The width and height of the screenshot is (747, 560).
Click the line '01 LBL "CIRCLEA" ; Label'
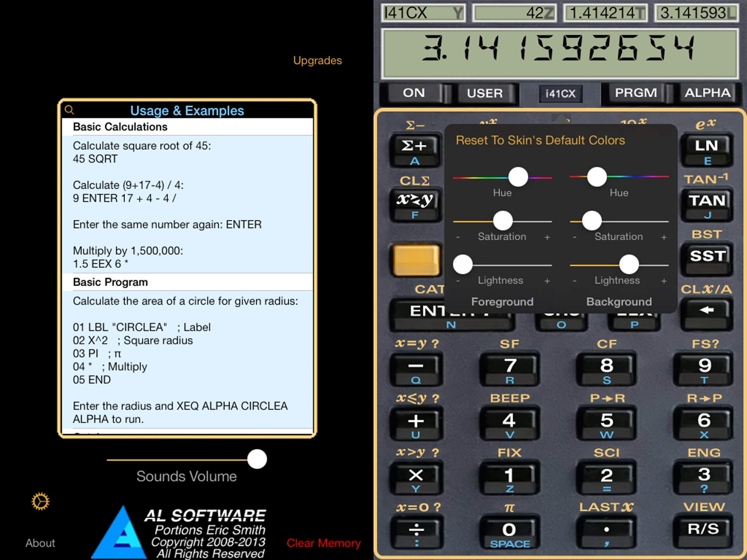point(142,327)
